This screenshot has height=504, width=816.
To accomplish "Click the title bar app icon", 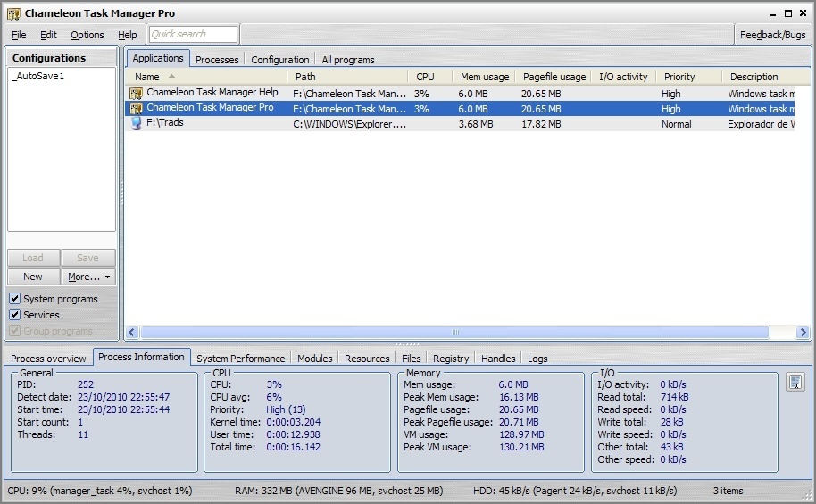I will point(13,13).
